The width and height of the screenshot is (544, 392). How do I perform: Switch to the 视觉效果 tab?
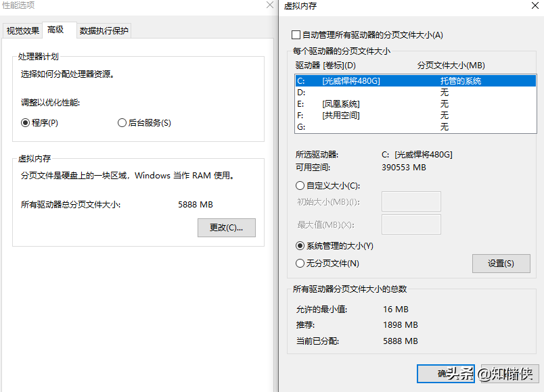pyautogui.click(x=23, y=30)
